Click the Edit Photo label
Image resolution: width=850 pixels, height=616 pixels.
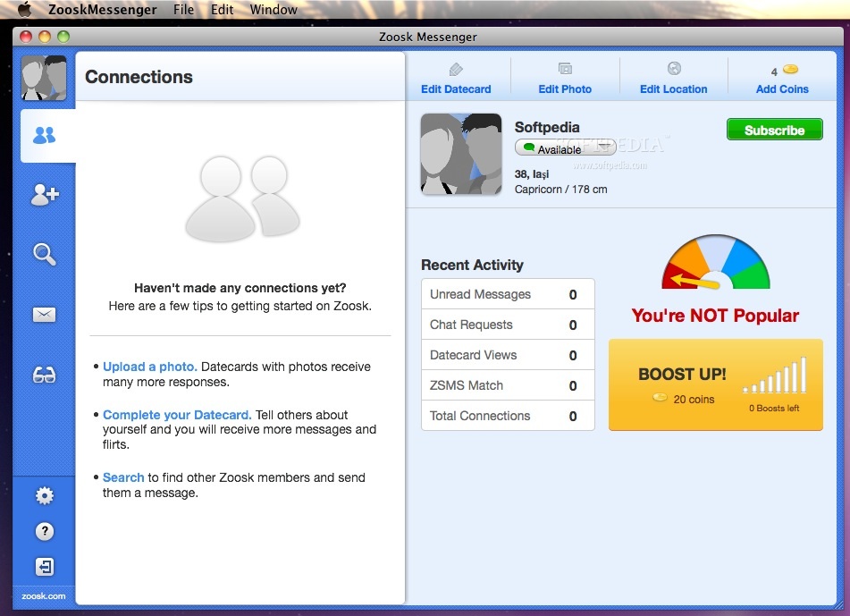pos(565,89)
